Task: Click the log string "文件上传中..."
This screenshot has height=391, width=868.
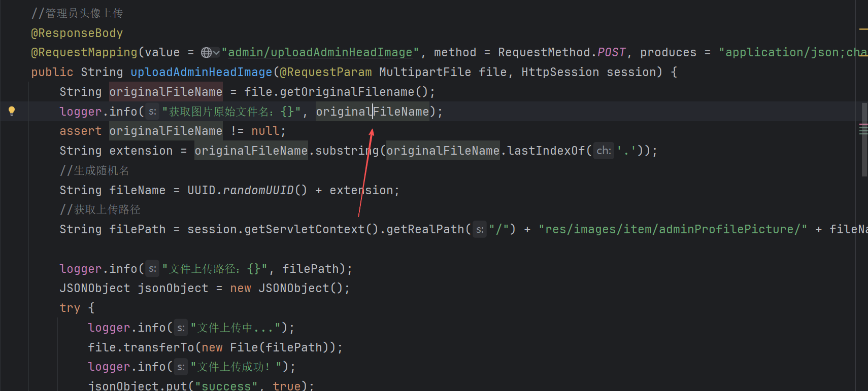Action: click(236, 328)
